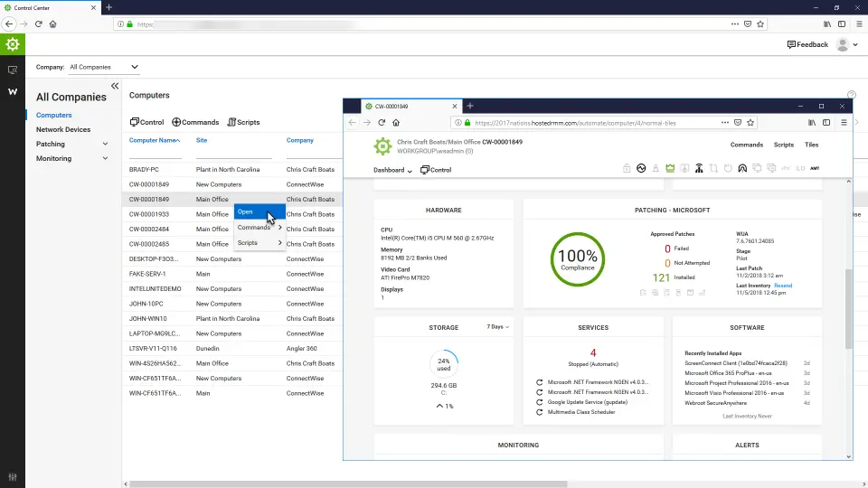This screenshot has height=488, width=868.
Task: Open the Dashboard dropdown
Action: point(392,171)
